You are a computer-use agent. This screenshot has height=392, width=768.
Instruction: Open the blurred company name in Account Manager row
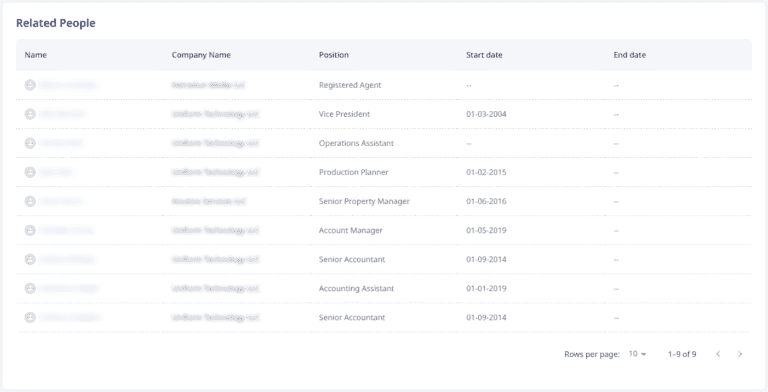215,230
